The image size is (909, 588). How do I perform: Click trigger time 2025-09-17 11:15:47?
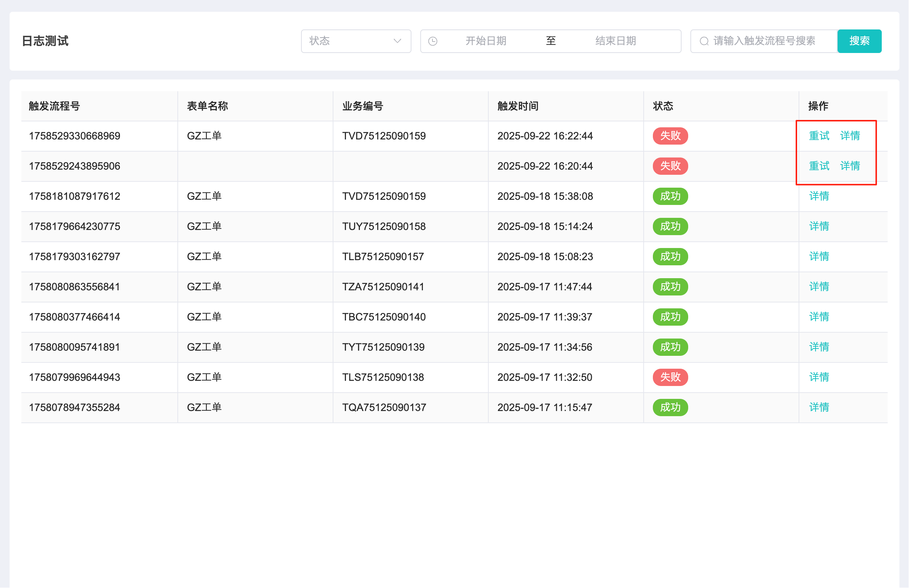[x=544, y=407]
